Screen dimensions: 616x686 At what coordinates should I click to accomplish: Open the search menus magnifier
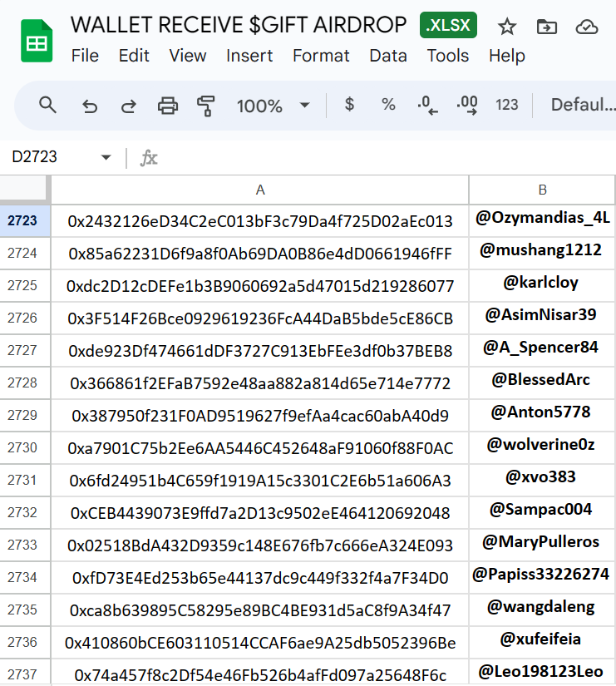point(47,105)
